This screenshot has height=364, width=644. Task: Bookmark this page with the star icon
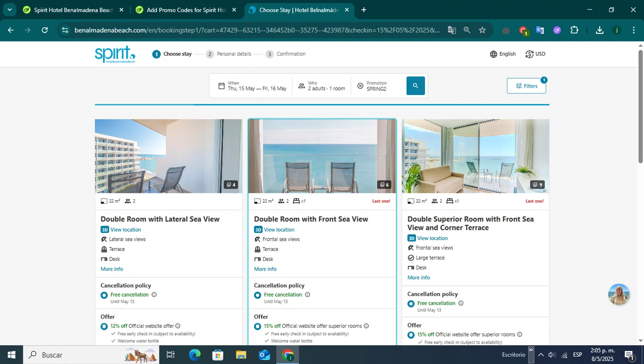click(x=482, y=30)
